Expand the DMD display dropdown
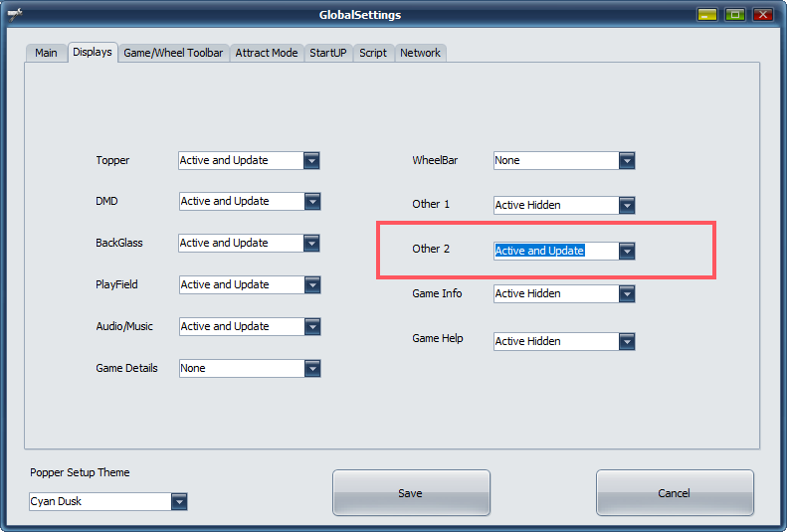This screenshot has height=532, width=787. (x=312, y=202)
